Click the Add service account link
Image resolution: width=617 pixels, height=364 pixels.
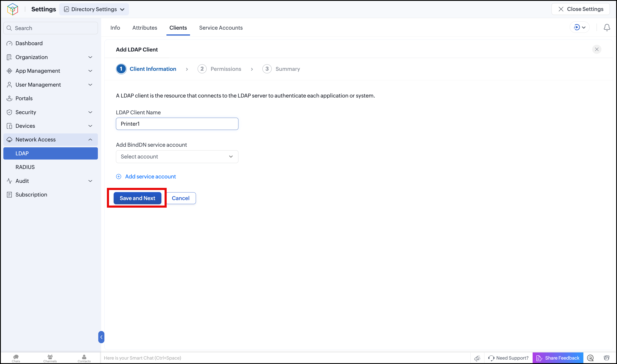[x=150, y=177]
